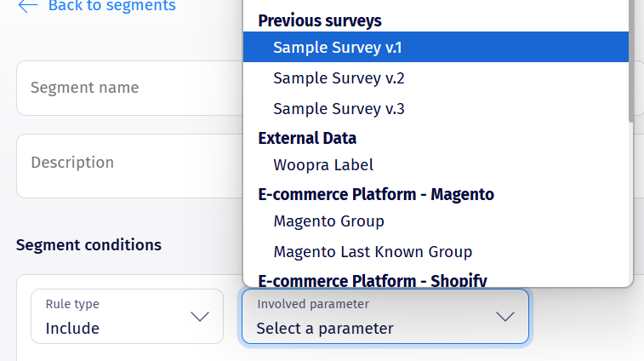This screenshot has width=644, height=361.
Task: Click E-commerce Platform - Magento header
Action: click(375, 194)
